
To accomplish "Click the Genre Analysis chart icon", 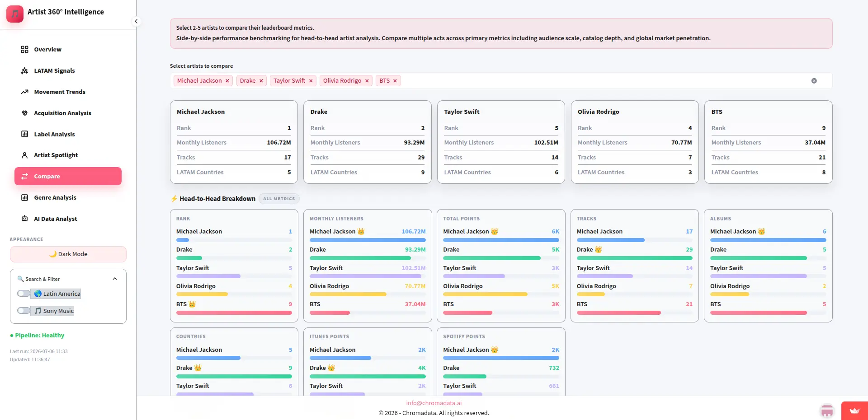I will pyautogui.click(x=24, y=197).
